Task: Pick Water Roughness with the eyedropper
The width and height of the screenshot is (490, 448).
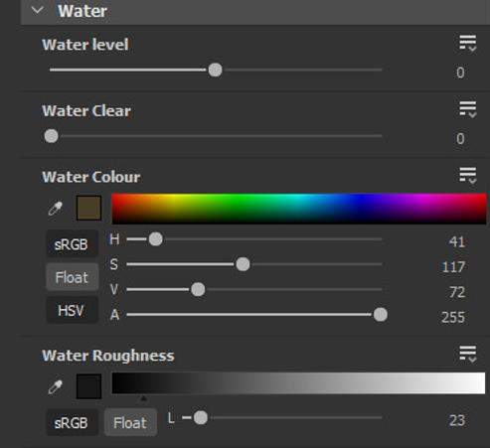Action: [x=55, y=386]
